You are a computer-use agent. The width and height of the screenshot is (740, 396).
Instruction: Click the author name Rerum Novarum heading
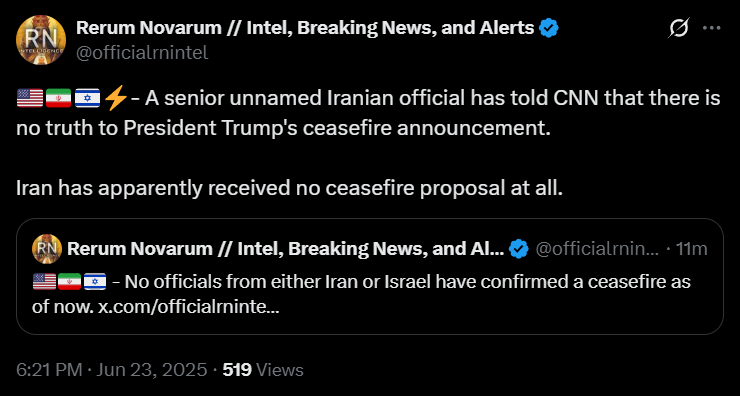pos(305,28)
